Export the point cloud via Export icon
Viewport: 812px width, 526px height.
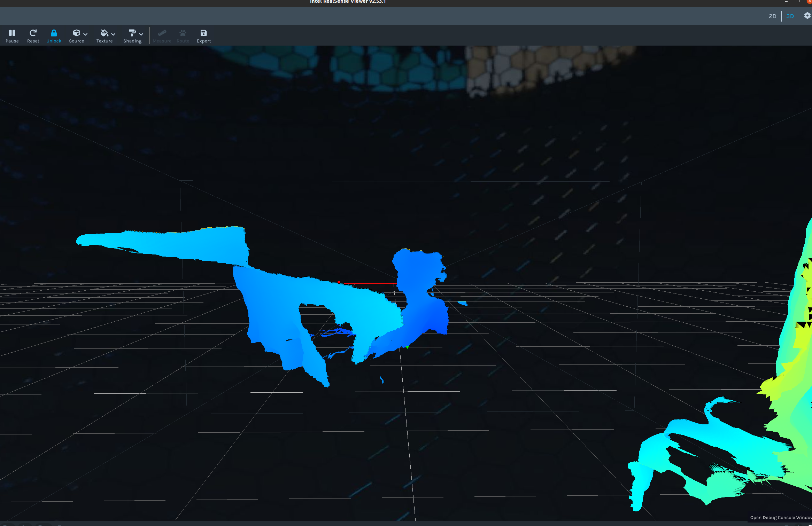tap(204, 33)
